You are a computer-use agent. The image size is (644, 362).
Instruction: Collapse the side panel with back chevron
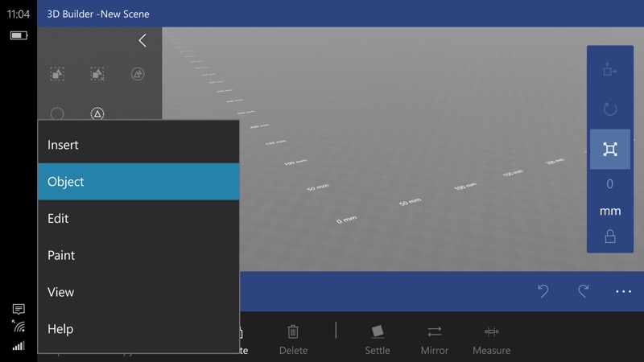tap(142, 41)
